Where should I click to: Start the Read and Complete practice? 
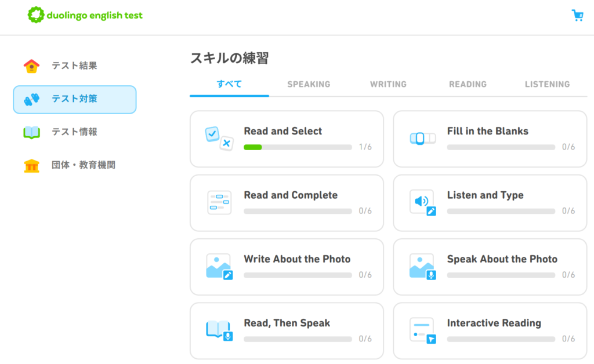[287, 202]
